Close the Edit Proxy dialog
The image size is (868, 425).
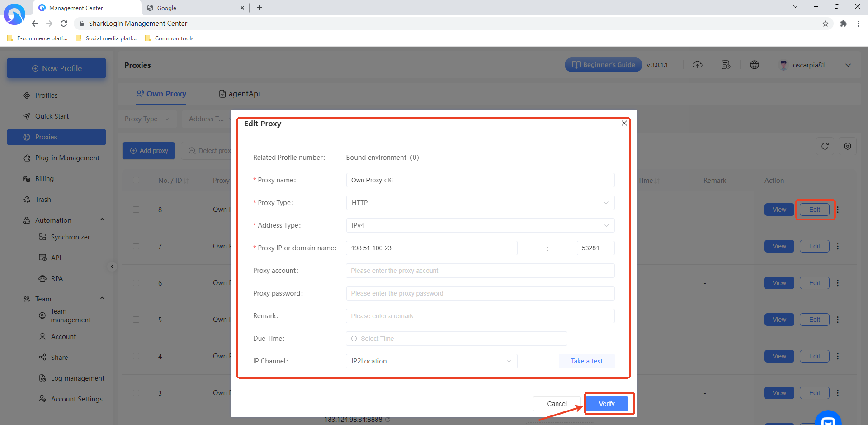(624, 123)
